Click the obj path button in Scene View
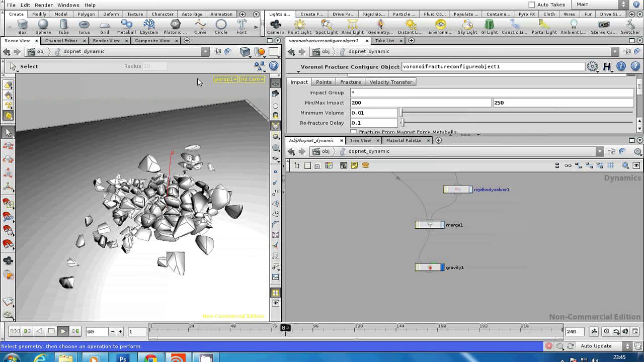 (36, 51)
